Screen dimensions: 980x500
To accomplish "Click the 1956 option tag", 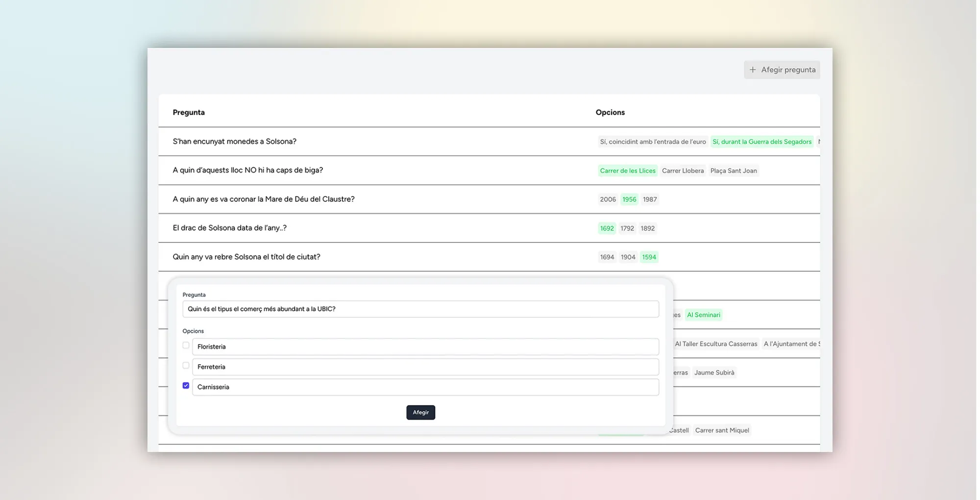I will click(630, 199).
